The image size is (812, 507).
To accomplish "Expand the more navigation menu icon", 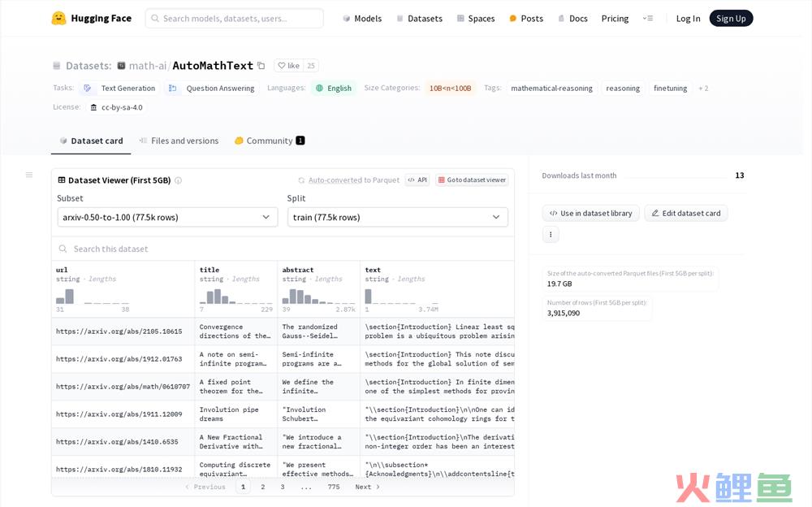I will pos(647,18).
